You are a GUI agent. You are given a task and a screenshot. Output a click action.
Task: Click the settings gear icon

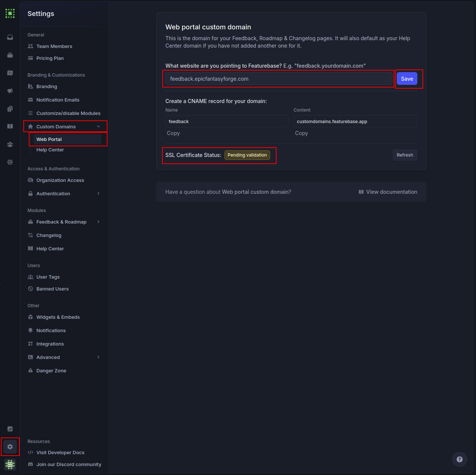click(10, 447)
